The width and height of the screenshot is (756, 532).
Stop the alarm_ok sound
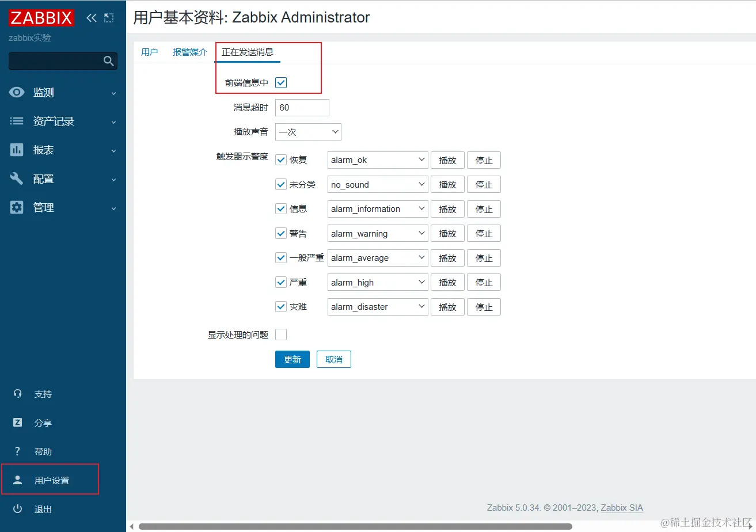point(484,160)
